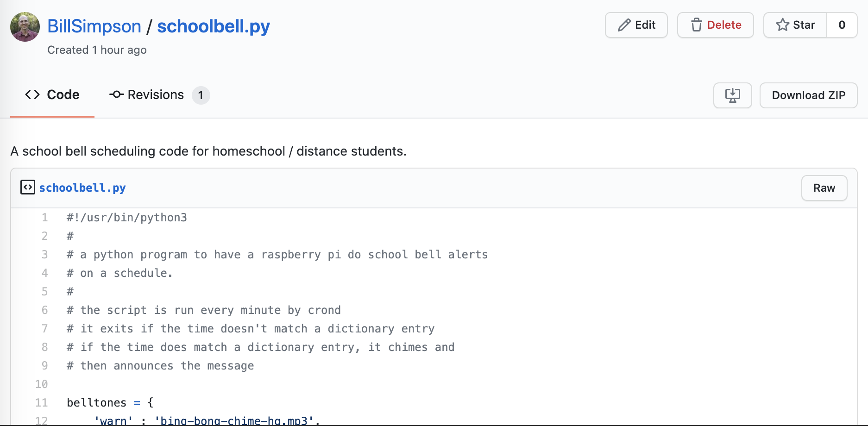Screen dimensions: 868x426
Task: Click the code file icon beside schoolbell.py filename
Action: tap(28, 187)
